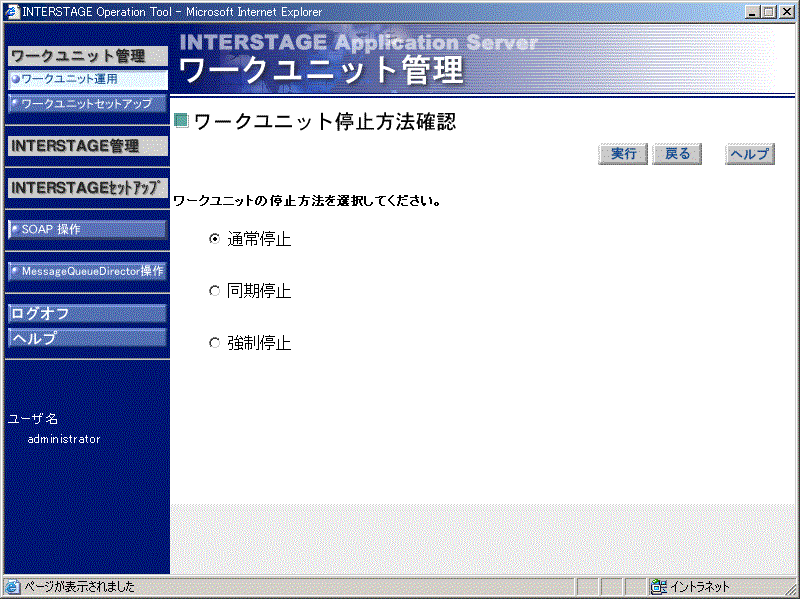Viewport: 800px width, 599px height.
Task: Click ワークユニットの停止方法を選択してください text
Action: click(x=307, y=201)
